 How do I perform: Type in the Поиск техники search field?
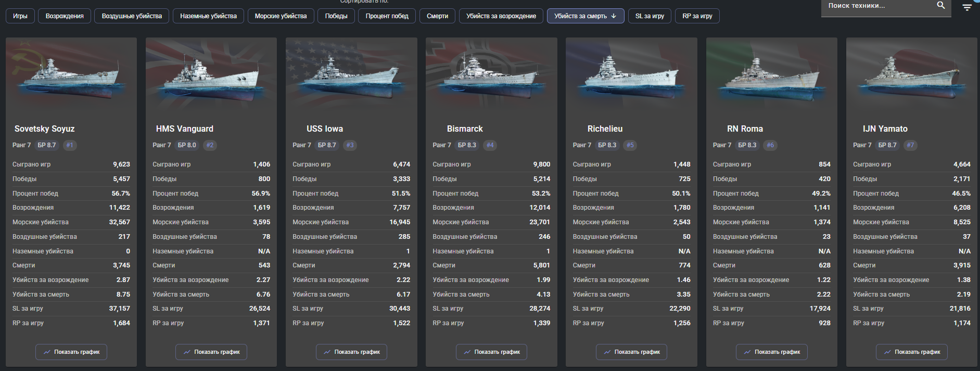877,6
